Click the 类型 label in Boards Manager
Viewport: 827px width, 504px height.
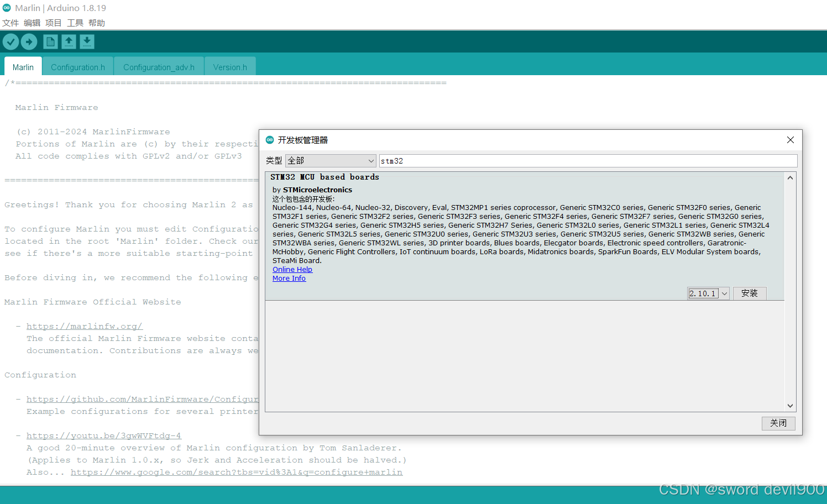(x=274, y=161)
